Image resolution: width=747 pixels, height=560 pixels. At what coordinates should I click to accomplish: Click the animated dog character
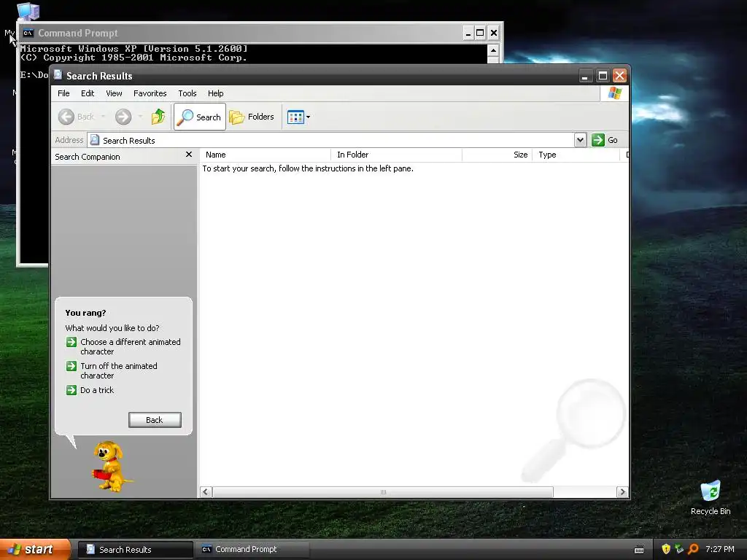tap(111, 467)
